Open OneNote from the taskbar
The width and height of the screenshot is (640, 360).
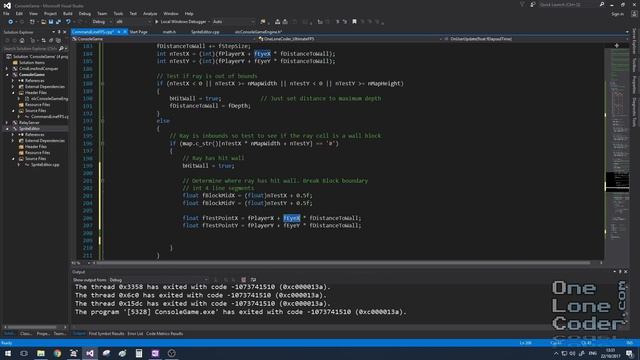click(155, 353)
